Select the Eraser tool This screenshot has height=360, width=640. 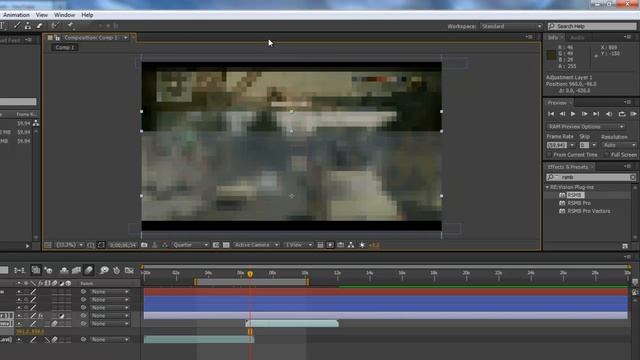coord(40,26)
